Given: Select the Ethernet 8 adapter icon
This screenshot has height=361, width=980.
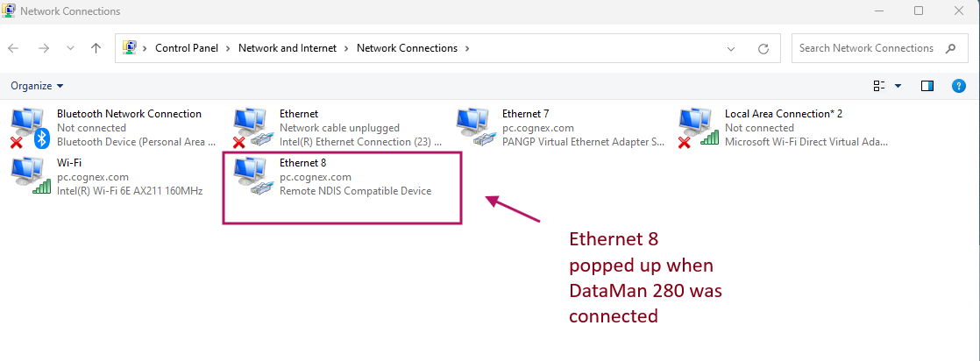Looking at the screenshot, I should (x=252, y=175).
